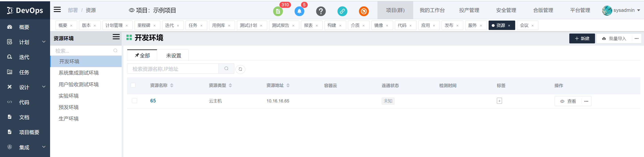The height and width of the screenshot is (157, 644).
Task: Click the green document notification icon
Action: click(x=278, y=11)
